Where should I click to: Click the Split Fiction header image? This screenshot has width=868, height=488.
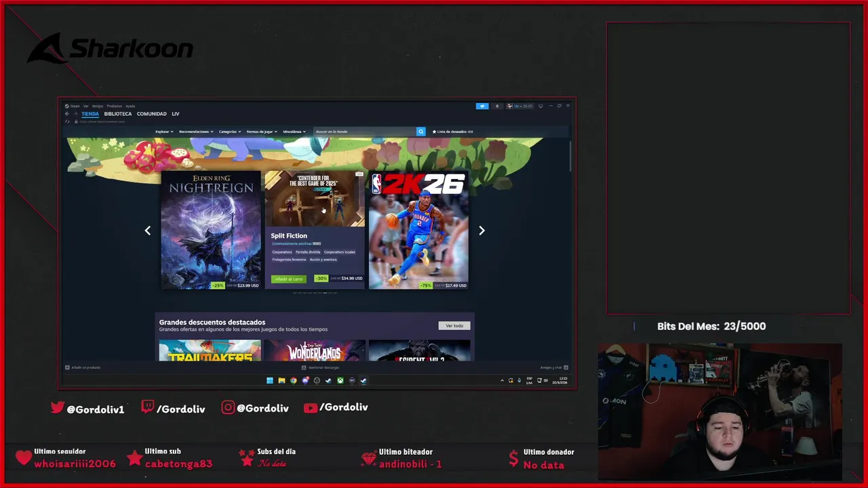point(315,199)
